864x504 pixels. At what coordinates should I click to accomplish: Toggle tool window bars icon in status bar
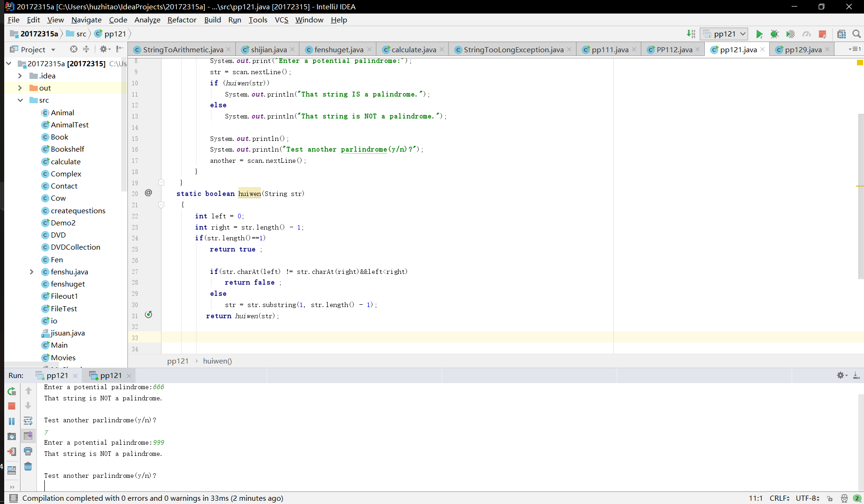(14, 498)
